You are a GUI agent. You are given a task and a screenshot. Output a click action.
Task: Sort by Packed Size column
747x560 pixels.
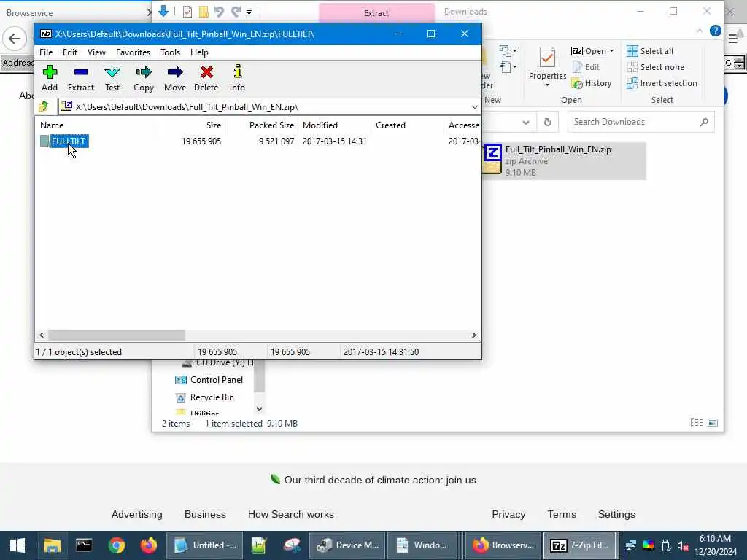click(262, 125)
